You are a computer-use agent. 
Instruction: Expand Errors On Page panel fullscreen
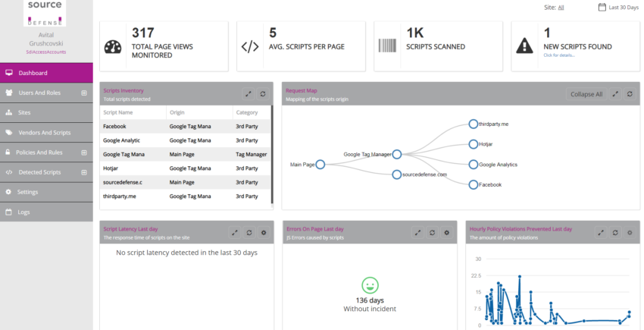pyautogui.click(x=417, y=232)
